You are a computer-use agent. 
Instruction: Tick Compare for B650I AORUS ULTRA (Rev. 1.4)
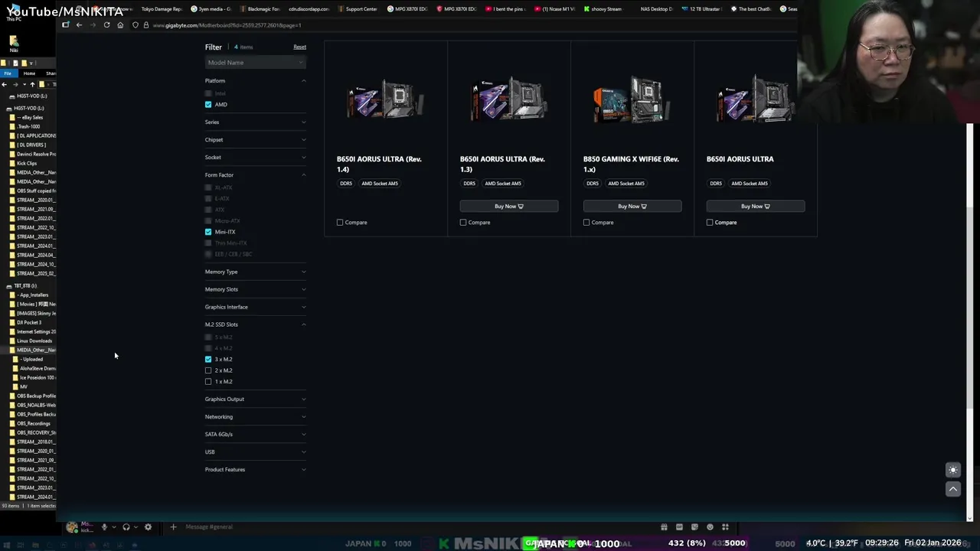tap(340, 223)
